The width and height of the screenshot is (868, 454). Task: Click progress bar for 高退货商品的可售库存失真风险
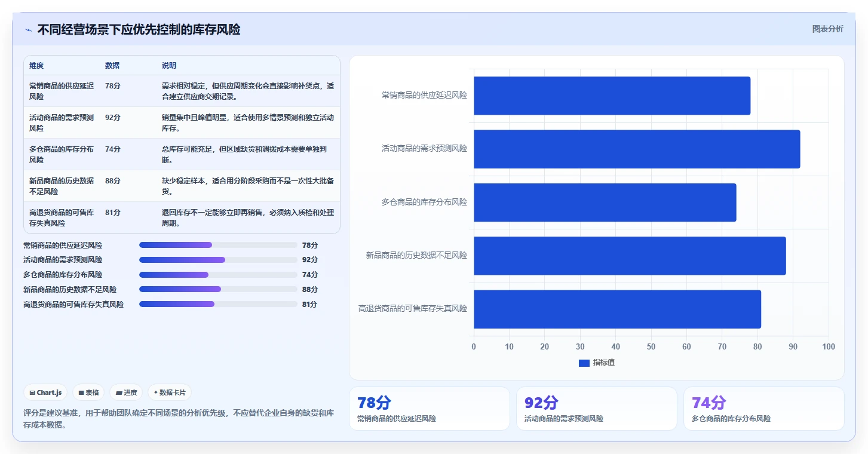[218, 304]
